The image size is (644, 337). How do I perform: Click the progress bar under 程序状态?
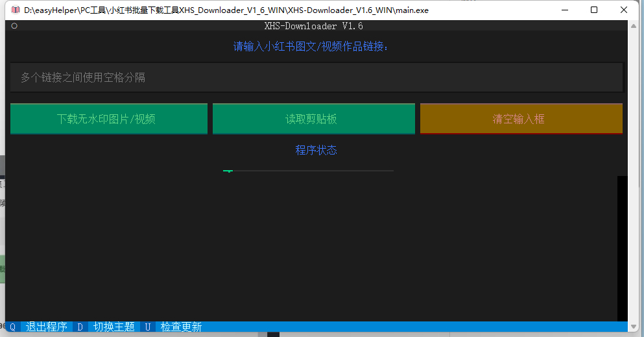308,171
